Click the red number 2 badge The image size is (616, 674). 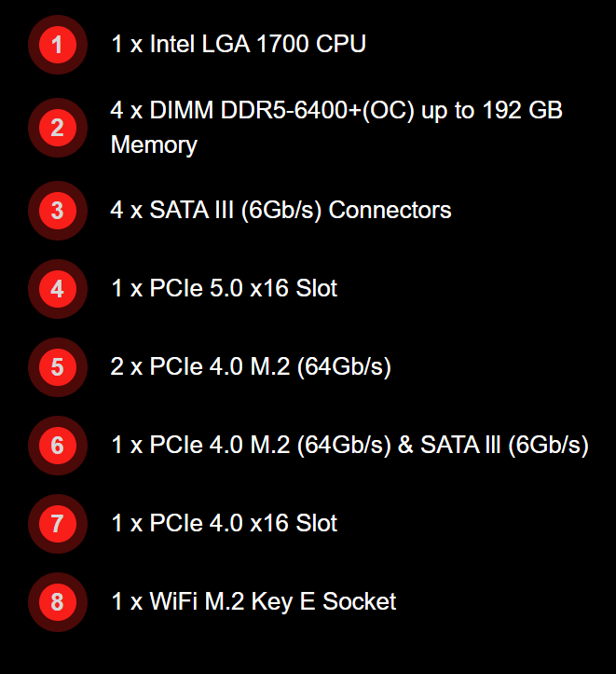[x=58, y=128]
